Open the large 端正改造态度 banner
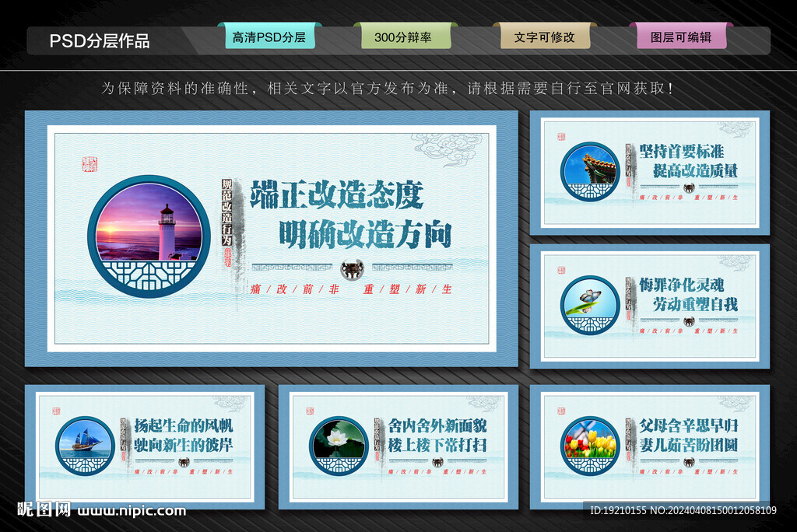Screen dimensions: 797x532 (272, 238)
